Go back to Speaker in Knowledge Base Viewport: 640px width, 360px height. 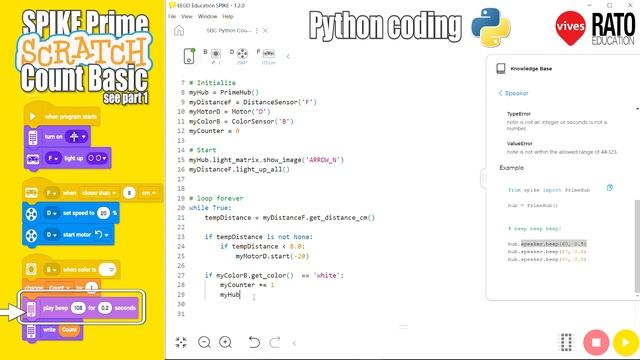513,93
